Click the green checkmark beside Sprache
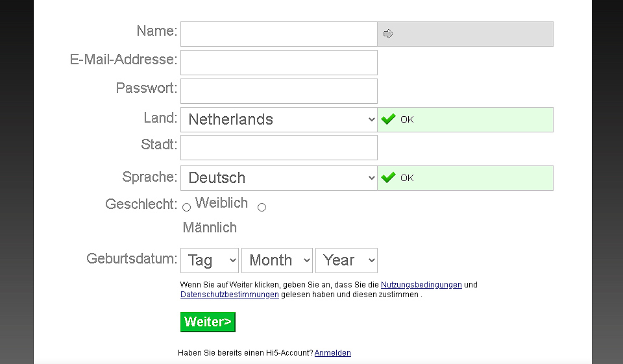623x364 pixels. [388, 178]
